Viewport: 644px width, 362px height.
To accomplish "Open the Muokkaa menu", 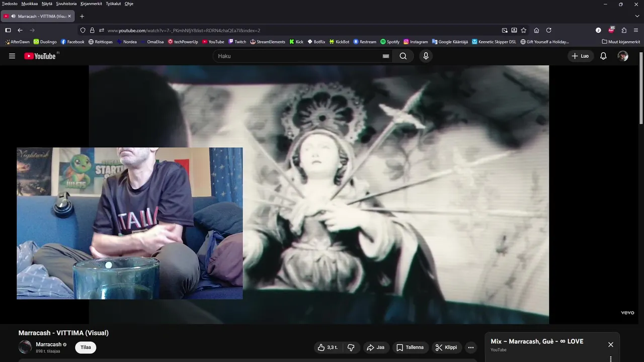I will click(30, 4).
